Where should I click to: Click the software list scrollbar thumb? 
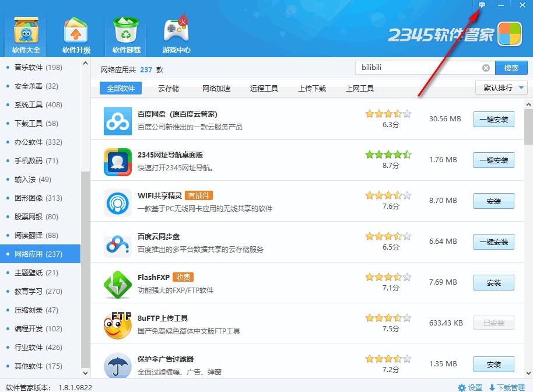(x=528, y=127)
